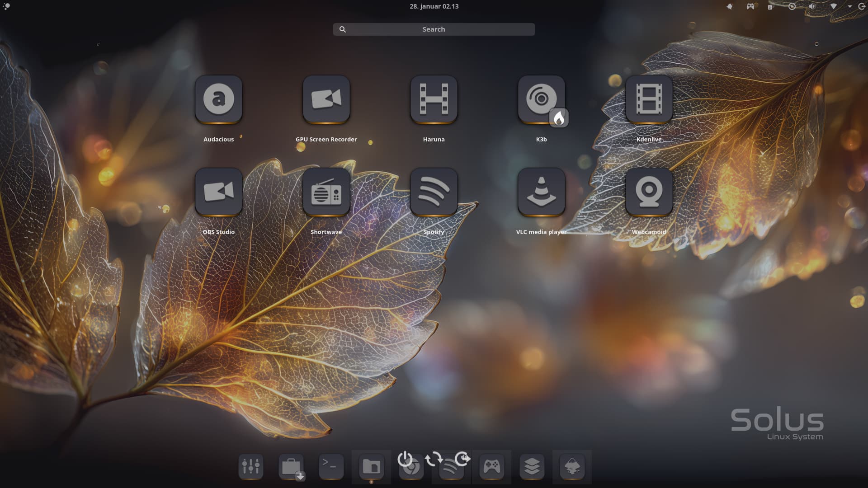Screen dimensions: 868x488
Task: Start K3b disc burning app
Action: pyautogui.click(x=541, y=99)
